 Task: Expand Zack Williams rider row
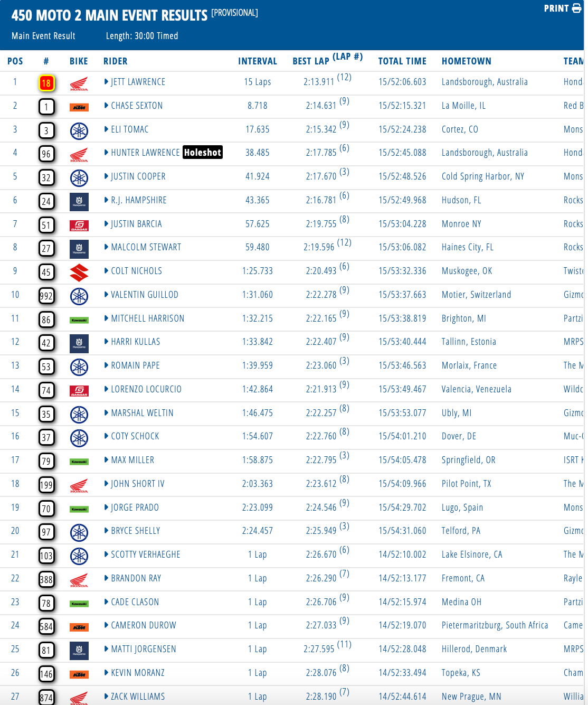tap(107, 697)
